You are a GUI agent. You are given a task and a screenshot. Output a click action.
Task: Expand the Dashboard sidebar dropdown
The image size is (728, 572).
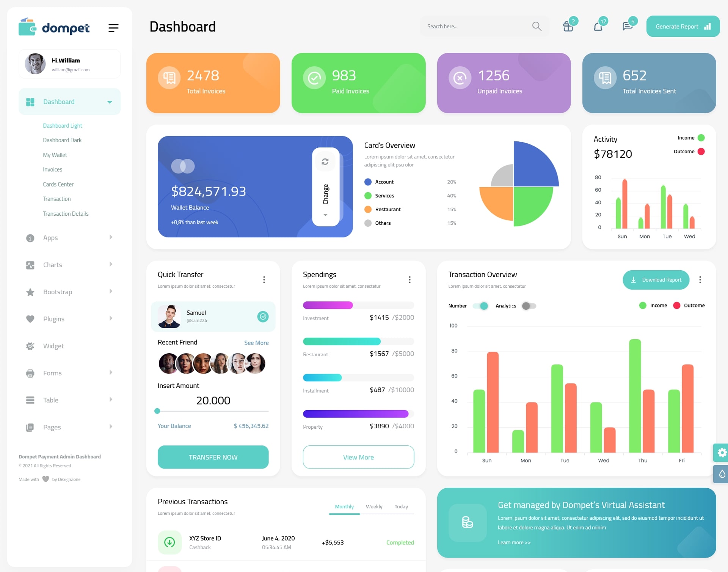tap(108, 102)
